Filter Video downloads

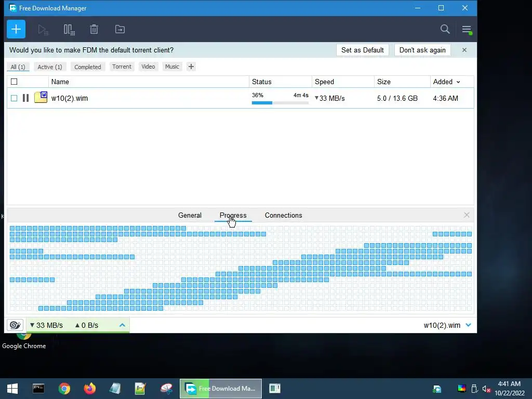click(x=148, y=66)
